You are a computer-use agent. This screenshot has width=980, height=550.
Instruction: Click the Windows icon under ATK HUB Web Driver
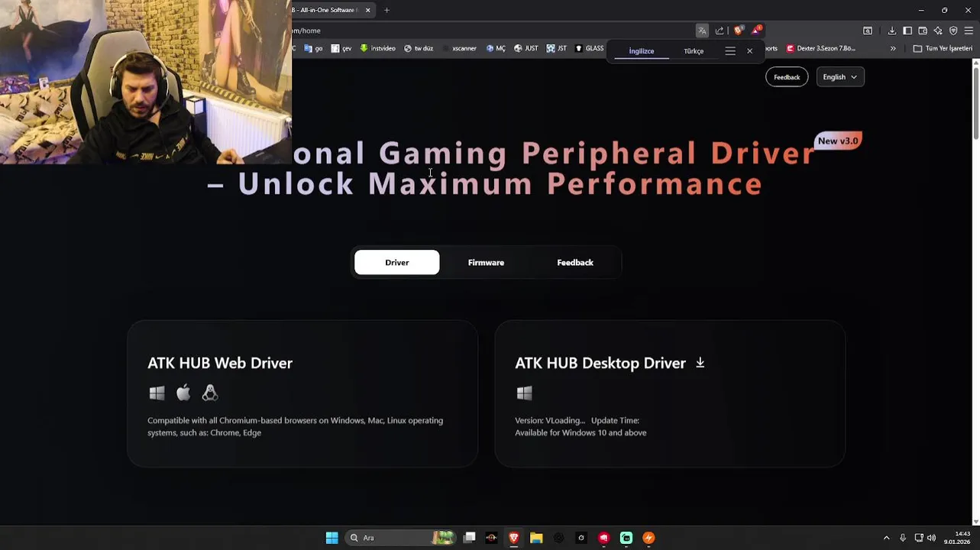157,393
